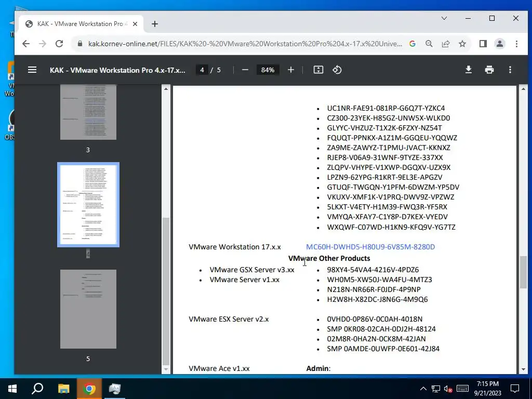Click key H2W8H-X82DC-J8N6G-4M9Q6
Screen dimensions: 532x399
point(377,300)
